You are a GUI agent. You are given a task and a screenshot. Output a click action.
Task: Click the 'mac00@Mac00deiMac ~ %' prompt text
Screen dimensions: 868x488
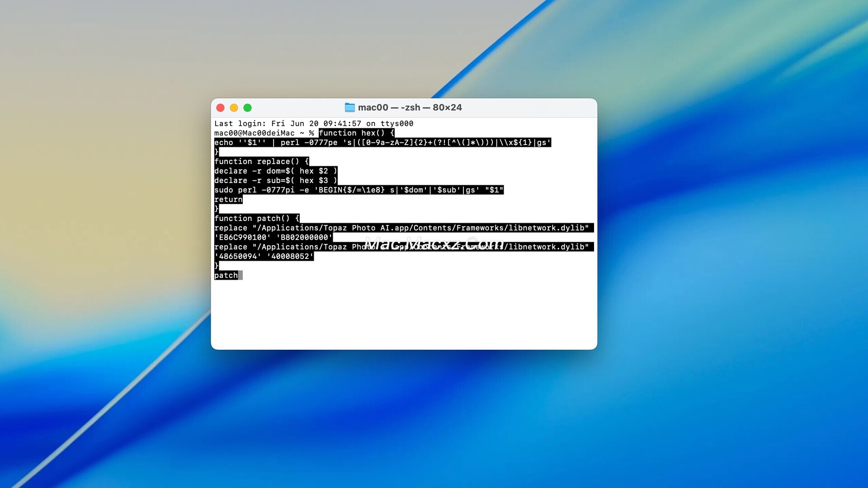pyautogui.click(x=264, y=133)
